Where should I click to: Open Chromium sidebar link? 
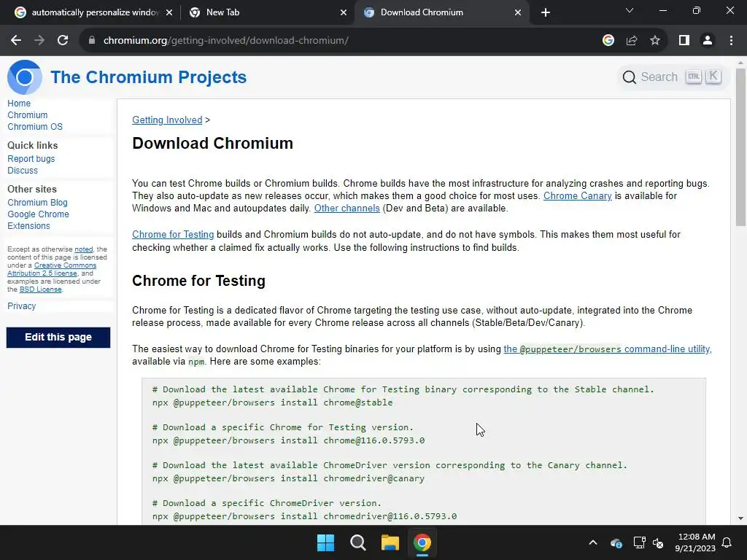28,115
